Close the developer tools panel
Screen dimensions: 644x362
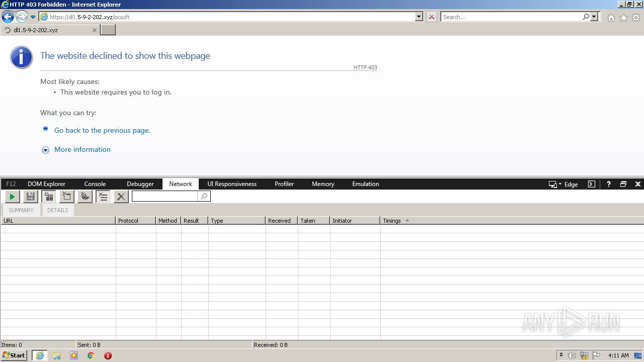tap(638, 184)
